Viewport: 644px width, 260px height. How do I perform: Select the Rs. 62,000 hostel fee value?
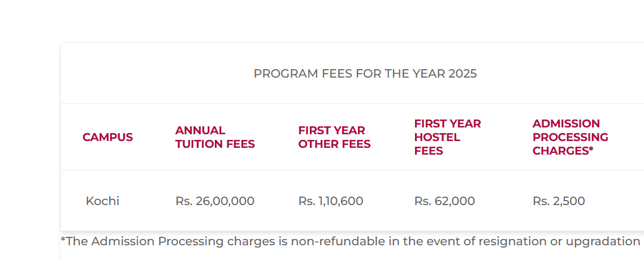(x=444, y=201)
